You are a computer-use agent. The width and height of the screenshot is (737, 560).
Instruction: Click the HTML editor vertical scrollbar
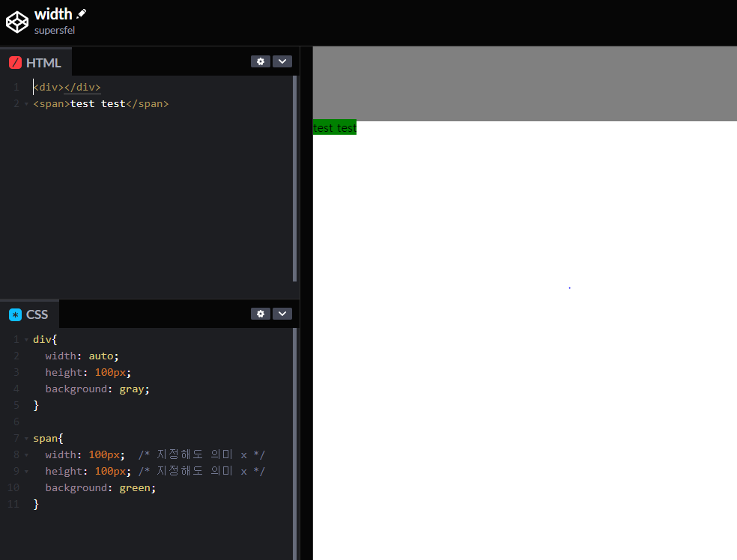coord(294,178)
